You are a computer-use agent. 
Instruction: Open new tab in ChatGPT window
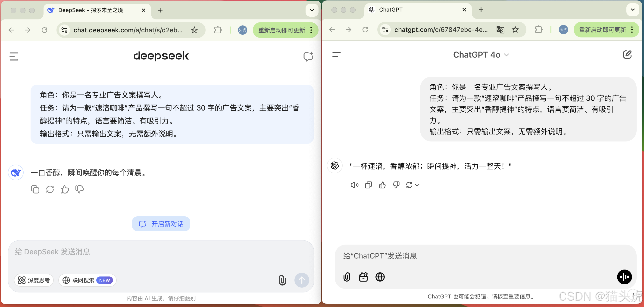481,10
